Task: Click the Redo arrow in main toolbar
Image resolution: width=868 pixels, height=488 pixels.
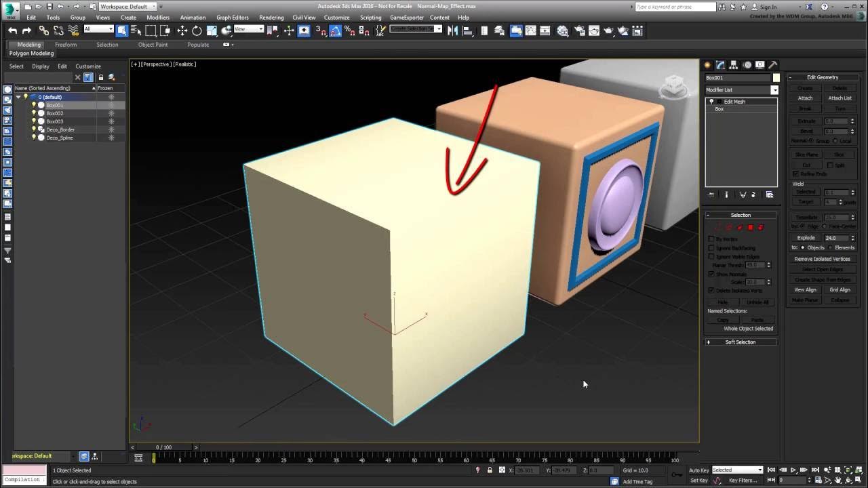Action: click(26, 30)
